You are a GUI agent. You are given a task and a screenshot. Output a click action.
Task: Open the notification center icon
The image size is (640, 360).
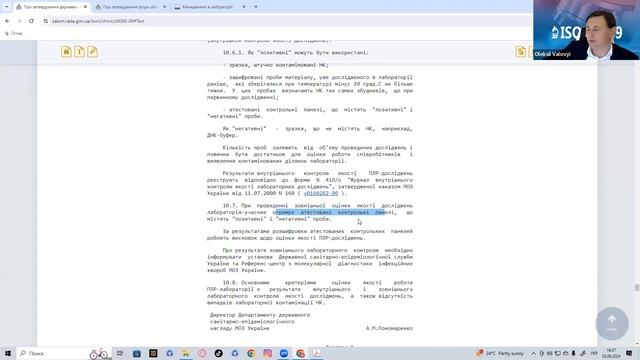pos(629,353)
